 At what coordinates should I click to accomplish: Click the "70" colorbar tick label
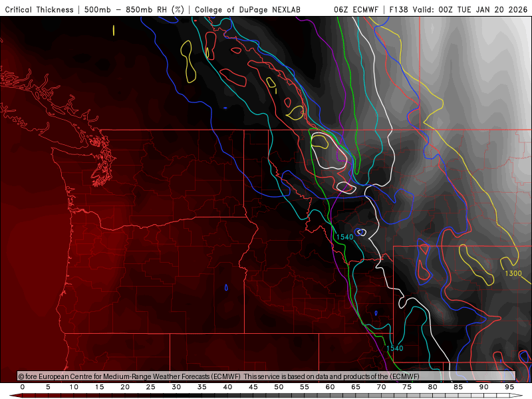(381, 387)
